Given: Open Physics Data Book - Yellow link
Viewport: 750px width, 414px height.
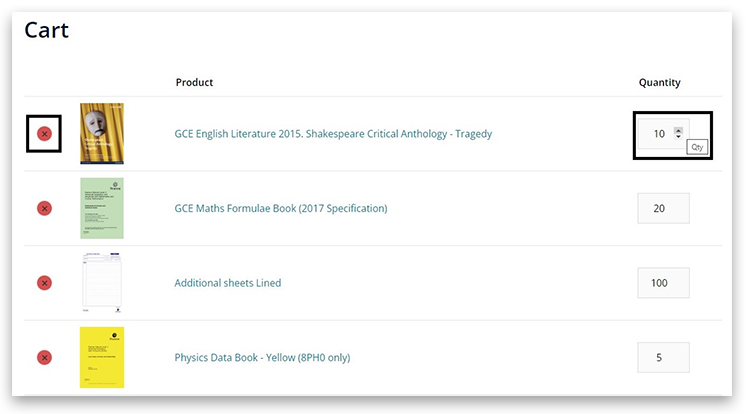Looking at the screenshot, I should [262, 357].
